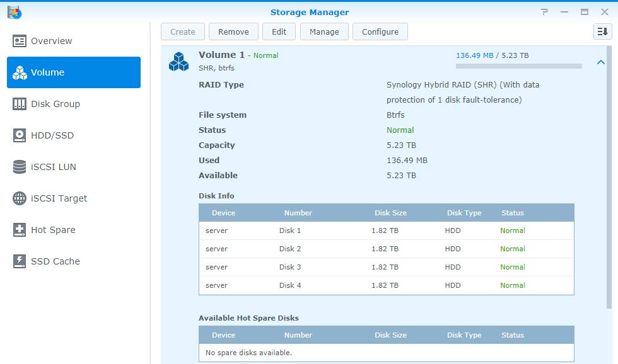Screen dimensions: 618x364
Task: Click the Used value 136.49 MB
Action: (x=407, y=160)
